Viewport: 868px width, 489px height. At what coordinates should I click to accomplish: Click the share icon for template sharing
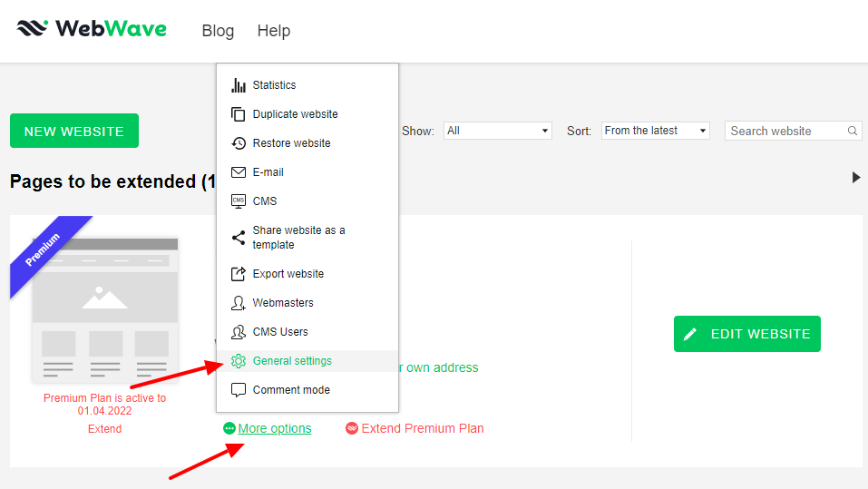238,238
